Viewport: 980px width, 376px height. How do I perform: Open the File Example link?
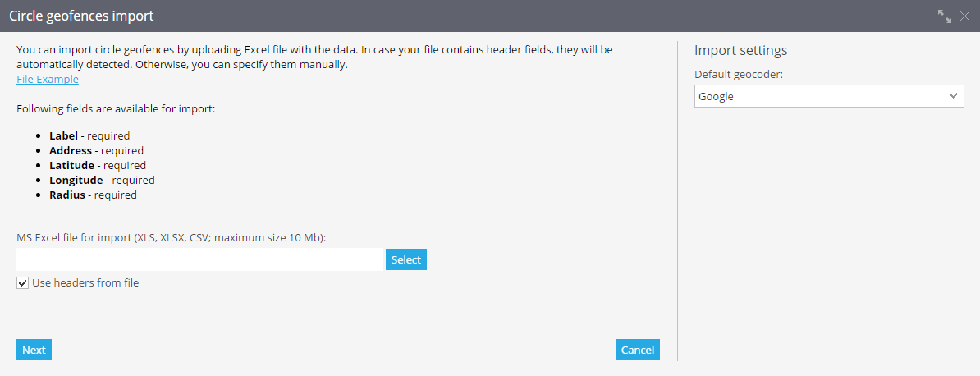point(48,80)
